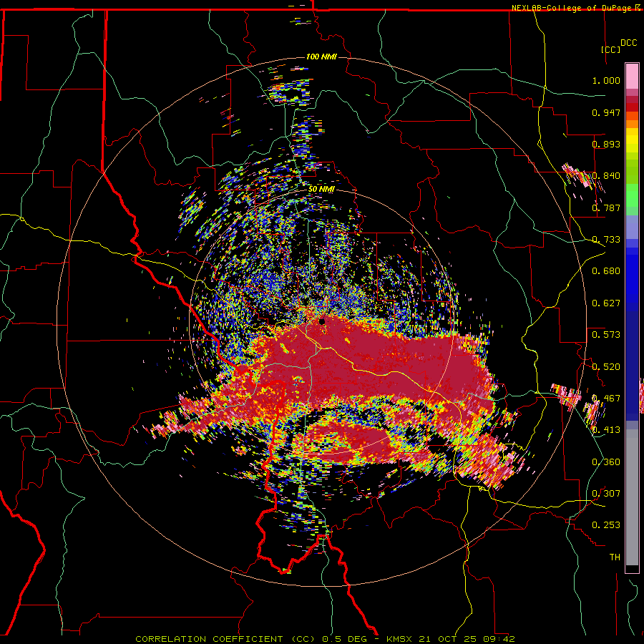Viewport: 644px width, 644px height.
Task: Pick the crimson swatch below pink
Action: tap(632, 99)
